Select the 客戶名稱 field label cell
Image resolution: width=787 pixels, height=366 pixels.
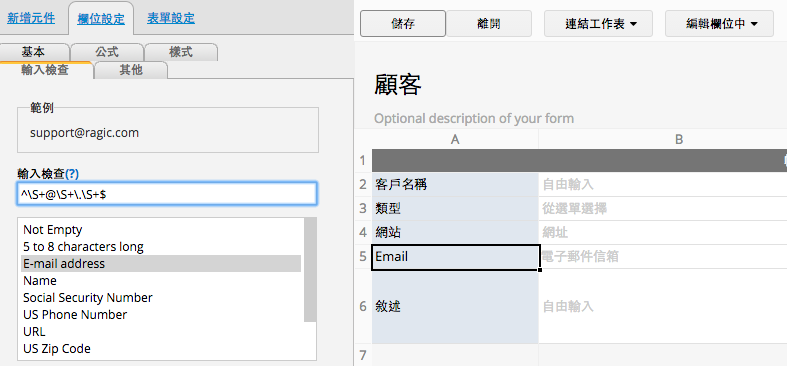click(455, 185)
